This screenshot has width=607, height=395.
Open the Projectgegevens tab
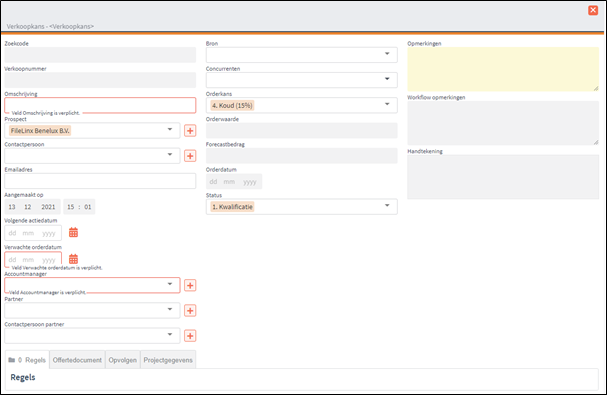click(x=168, y=360)
